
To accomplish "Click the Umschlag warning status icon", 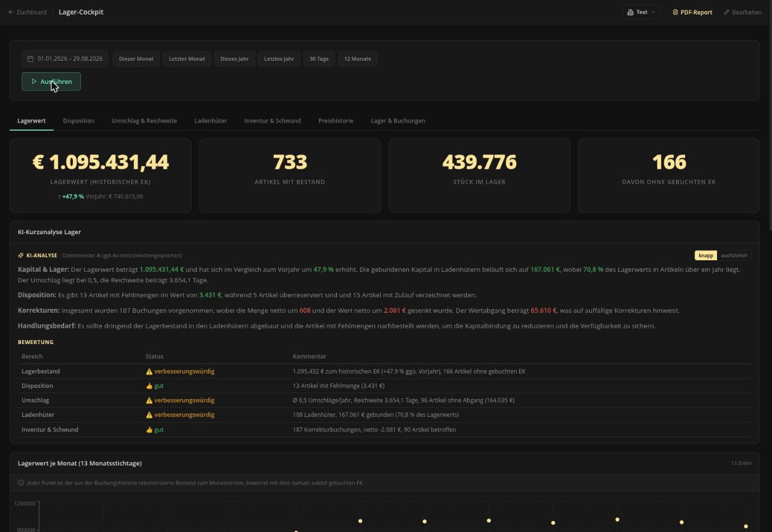I will [149, 400].
